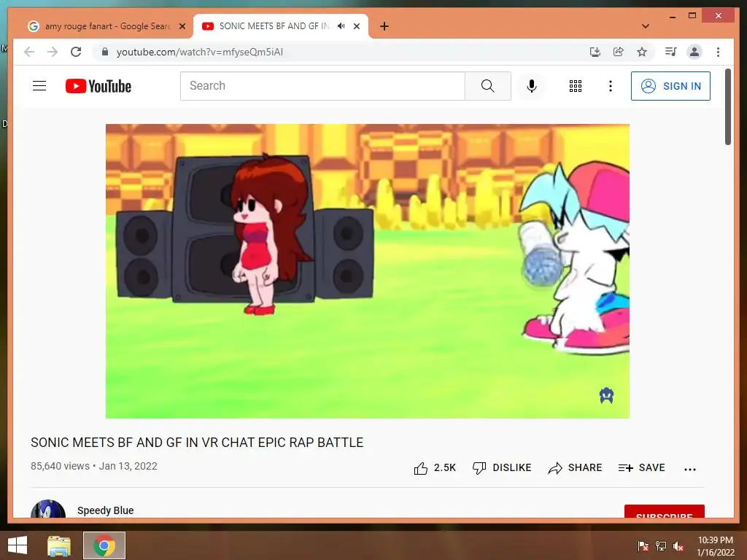Click the 85,640 views text
This screenshot has width=747, height=560.
click(60, 466)
